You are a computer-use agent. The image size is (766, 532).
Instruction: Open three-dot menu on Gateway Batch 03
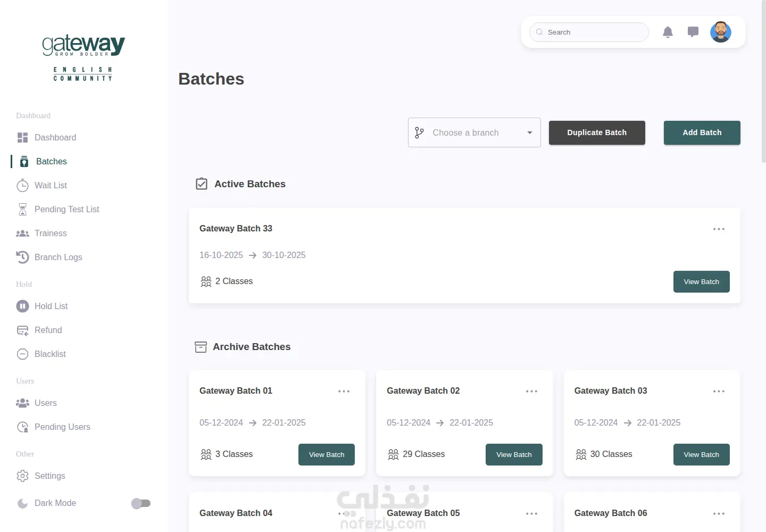tap(719, 391)
